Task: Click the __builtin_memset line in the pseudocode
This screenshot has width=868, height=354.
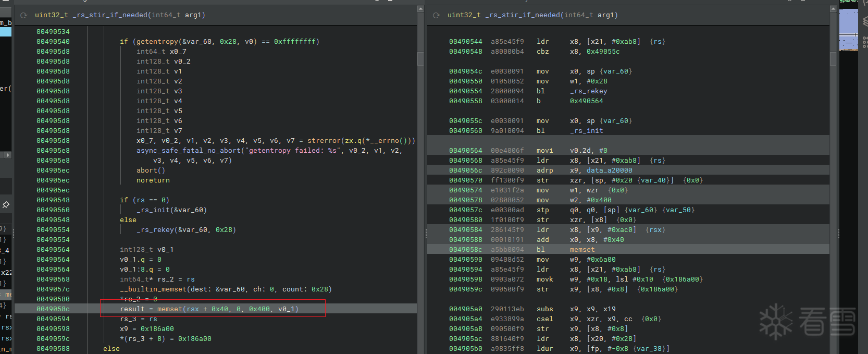Action: [226, 289]
